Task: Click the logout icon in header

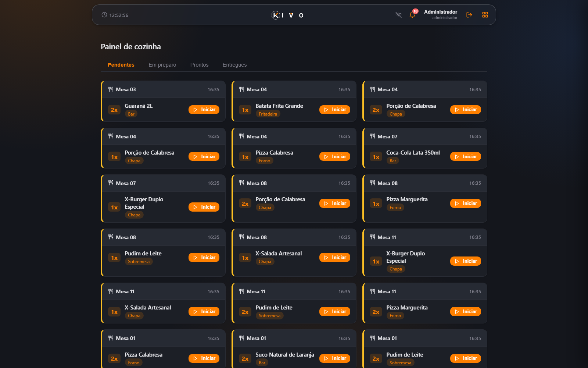Action: (469, 15)
